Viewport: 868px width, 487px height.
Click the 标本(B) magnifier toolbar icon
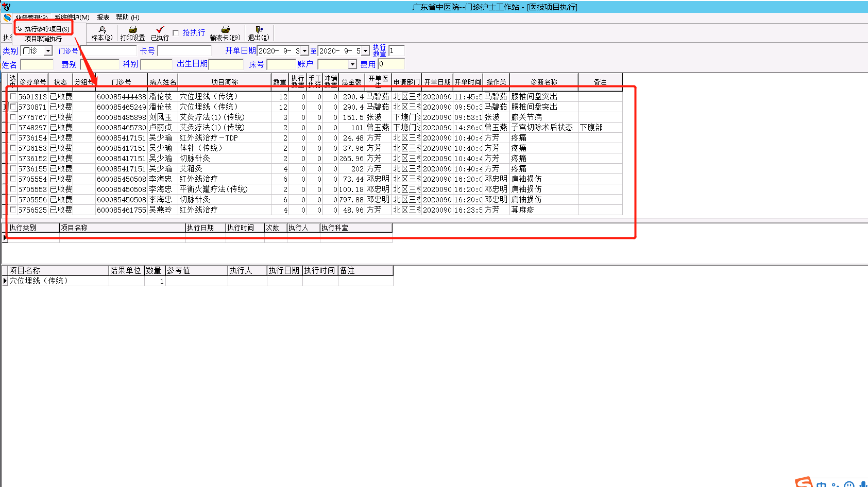pyautogui.click(x=102, y=29)
